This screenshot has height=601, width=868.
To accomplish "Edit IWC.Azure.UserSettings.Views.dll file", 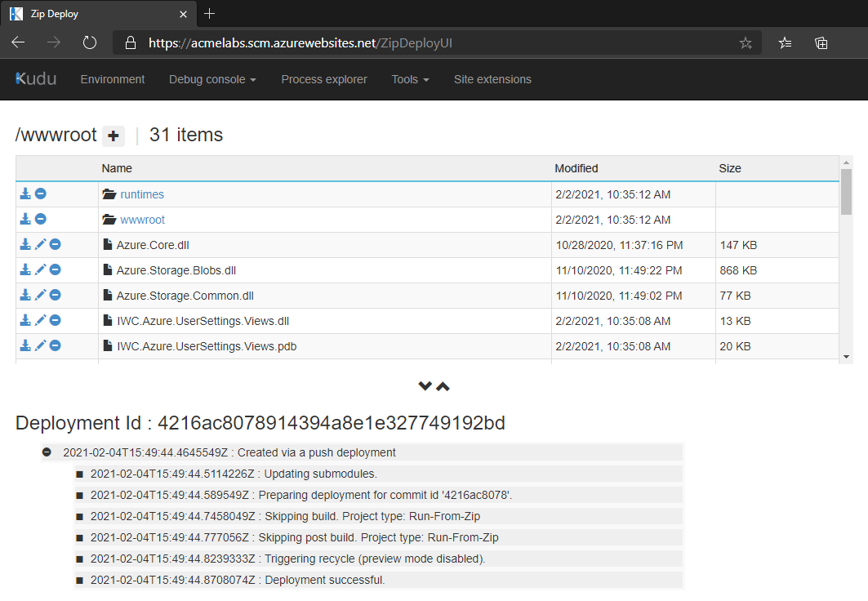I will tap(40, 320).
